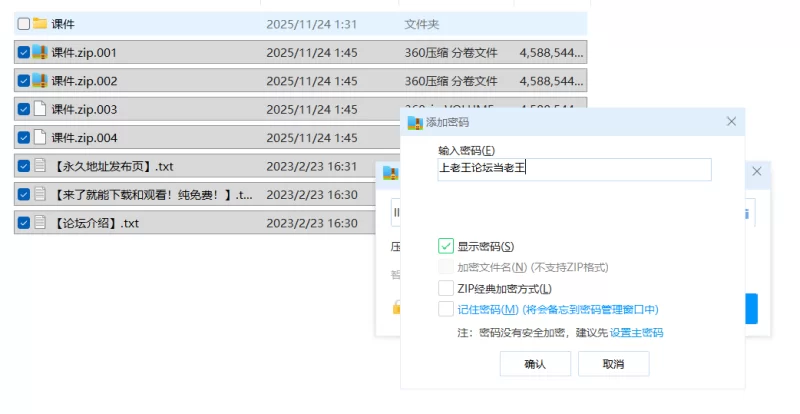Viewport: 800px width, 414px height.
Task: Select the 课件.zip.001 file name
Action: [84, 53]
